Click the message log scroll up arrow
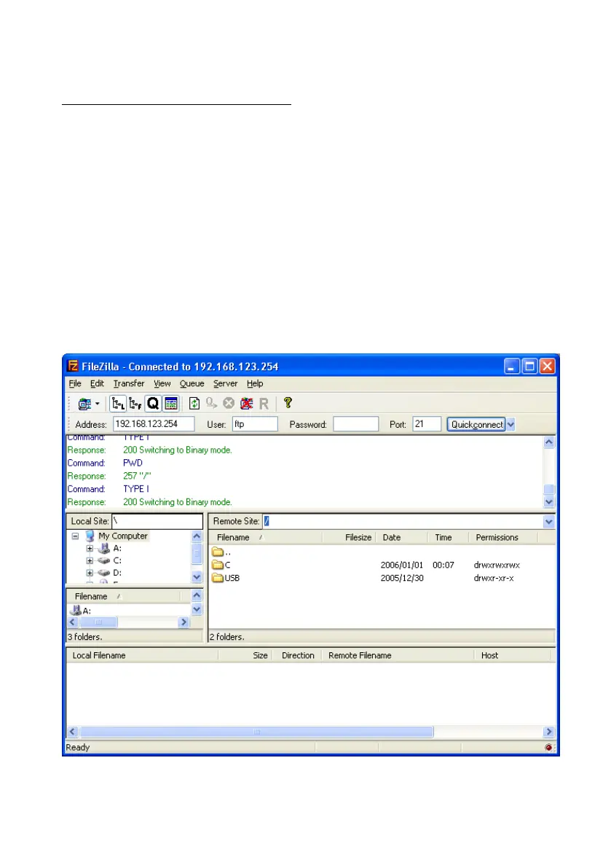Image resolution: width=611 pixels, height=868 pixels. 548,442
